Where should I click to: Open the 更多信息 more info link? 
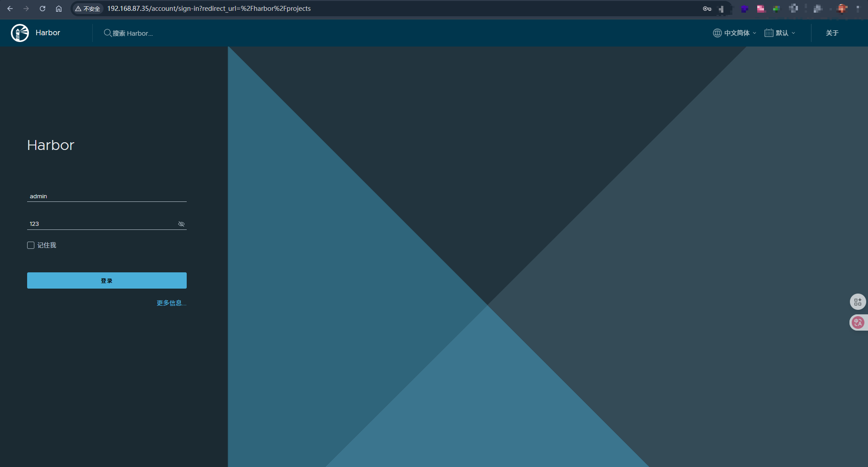(x=171, y=303)
